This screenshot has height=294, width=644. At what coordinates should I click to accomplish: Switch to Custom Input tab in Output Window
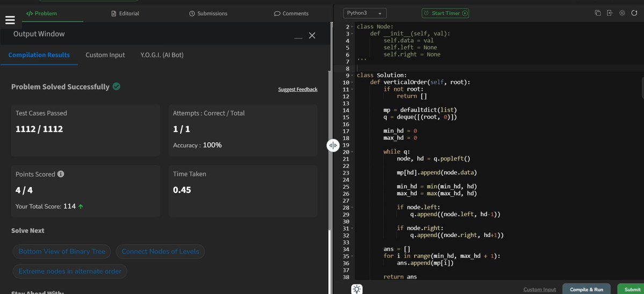pos(105,55)
